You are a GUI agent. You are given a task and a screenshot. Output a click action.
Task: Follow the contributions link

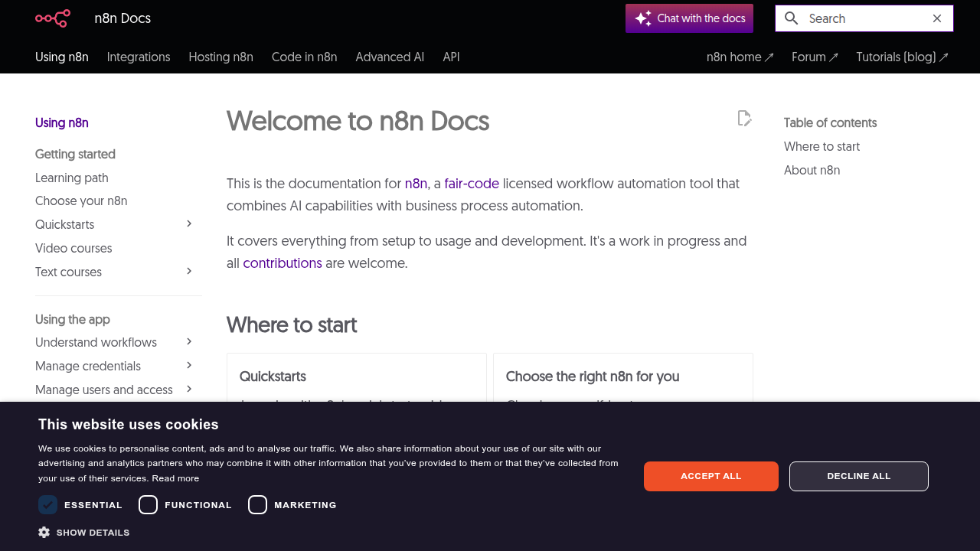pos(283,263)
